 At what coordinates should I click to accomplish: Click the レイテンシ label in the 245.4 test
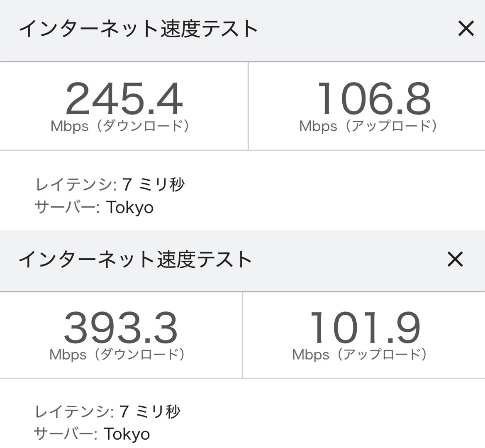[76, 184]
